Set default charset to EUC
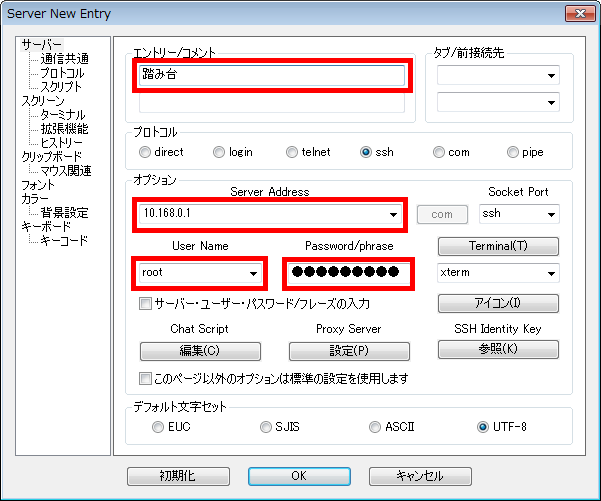The image size is (601, 501). pyautogui.click(x=158, y=427)
